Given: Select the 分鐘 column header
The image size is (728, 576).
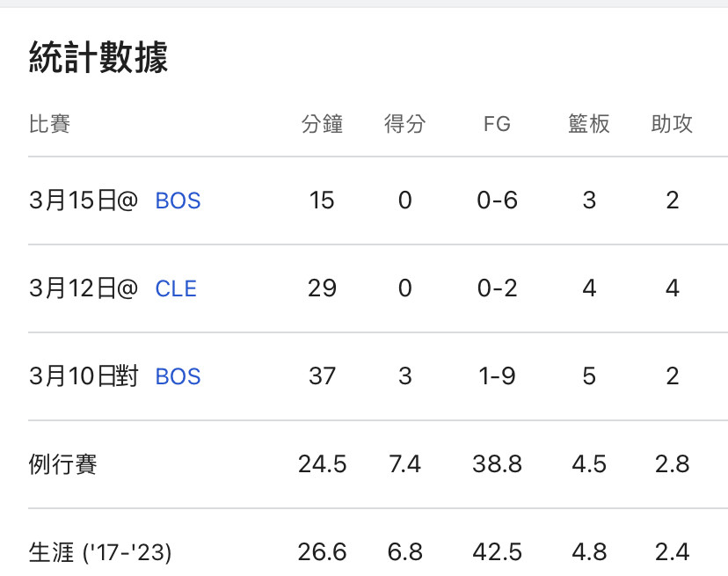Looking at the screenshot, I should pyautogui.click(x=322, y=124).
